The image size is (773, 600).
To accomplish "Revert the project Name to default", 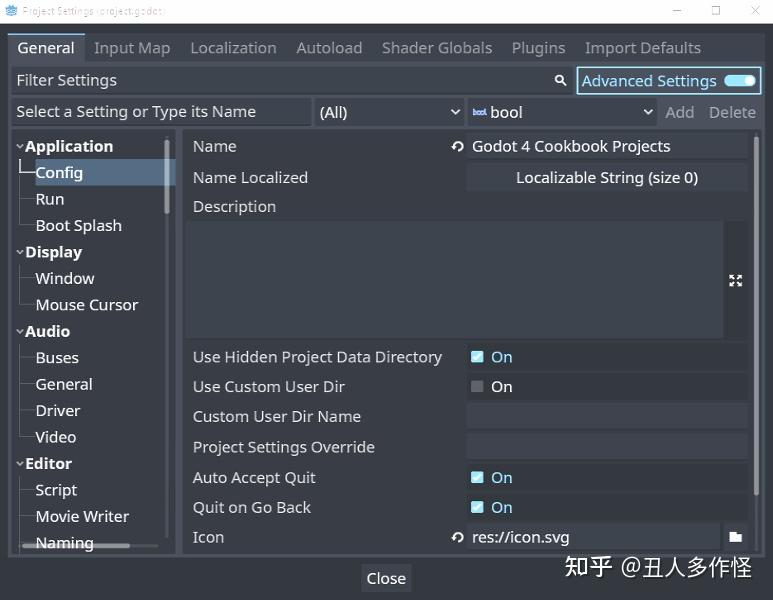I will [457, 146].
